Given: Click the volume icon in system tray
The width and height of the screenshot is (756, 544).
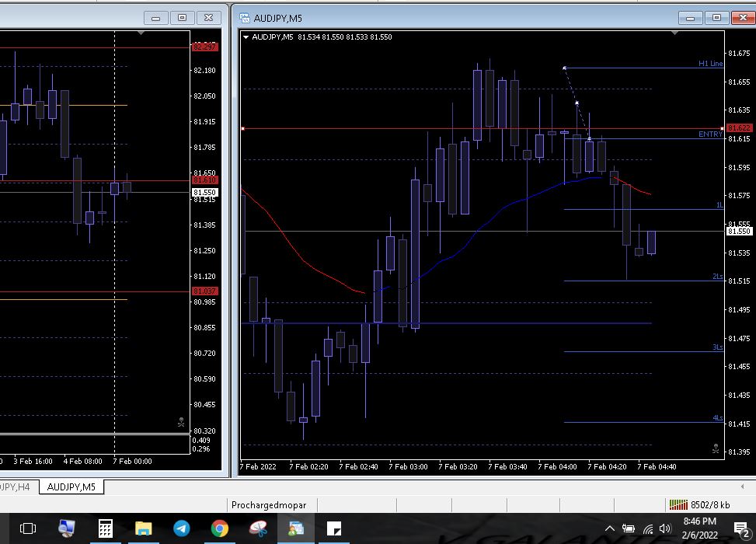Looking at the screenshot, I should (664, 529).
